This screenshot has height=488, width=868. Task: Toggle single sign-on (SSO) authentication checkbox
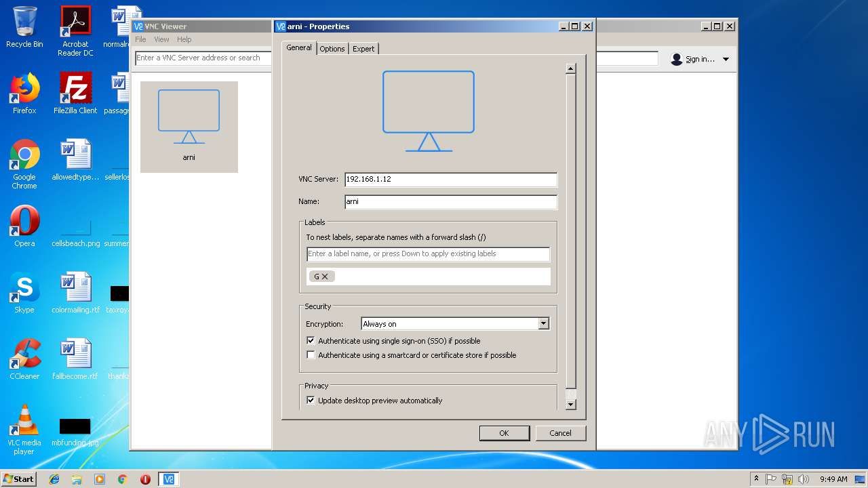[311, 341]
